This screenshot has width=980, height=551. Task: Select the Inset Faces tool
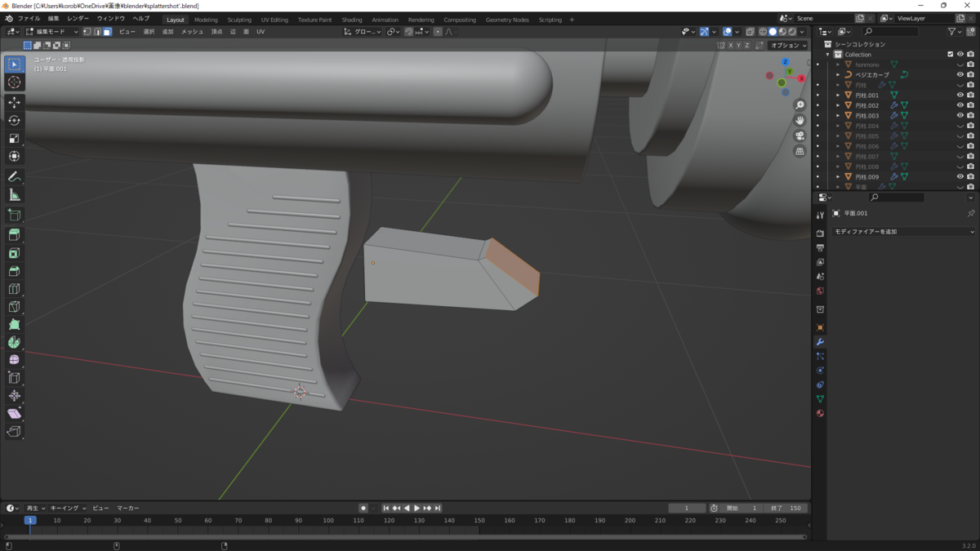point(14,253)
